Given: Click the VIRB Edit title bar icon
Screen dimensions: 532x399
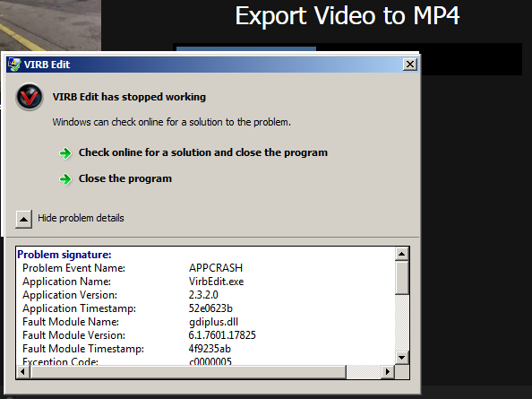Looking at the screenshot, I should (x=14, y=65).
